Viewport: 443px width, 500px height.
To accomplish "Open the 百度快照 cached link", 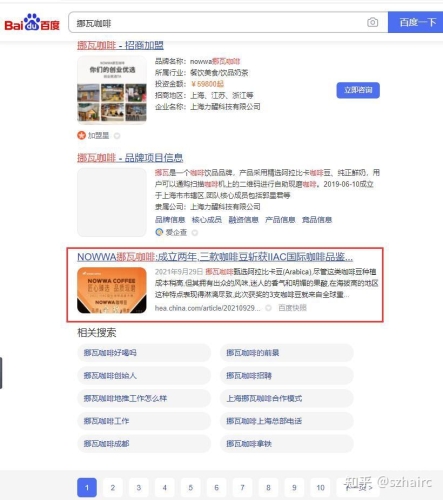I will pos(292,308).
